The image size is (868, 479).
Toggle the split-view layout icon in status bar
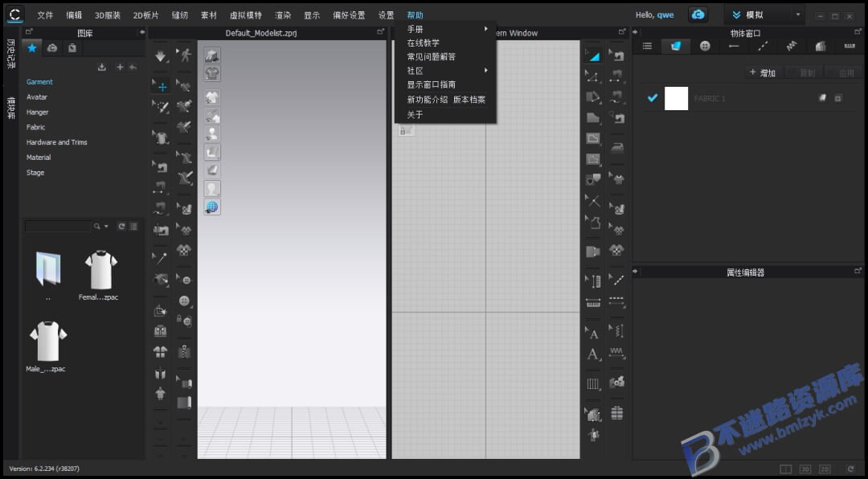click(x=785, y=469)
